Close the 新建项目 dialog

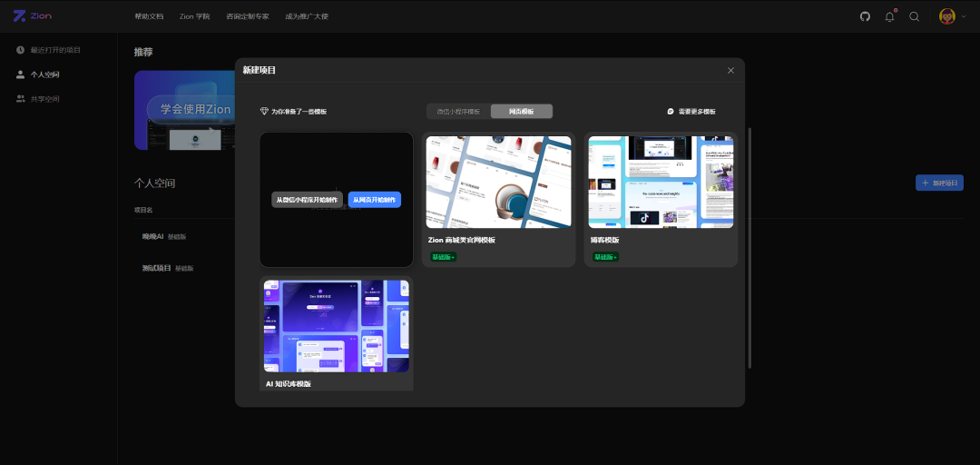730,71
